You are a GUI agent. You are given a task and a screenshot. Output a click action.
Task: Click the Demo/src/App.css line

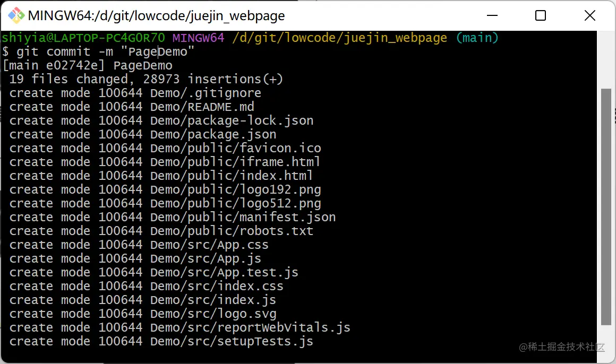[139, 245]
